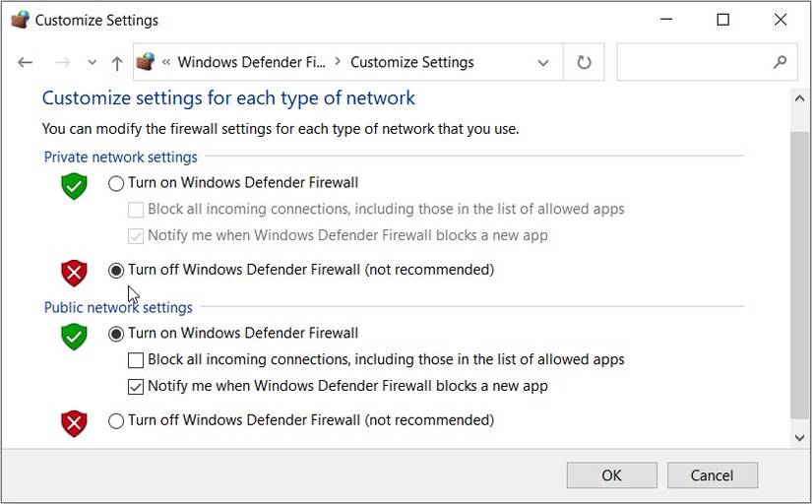Click the firewall icon in address bar
This screenshot has width=812, height=504.
point(146,62)
